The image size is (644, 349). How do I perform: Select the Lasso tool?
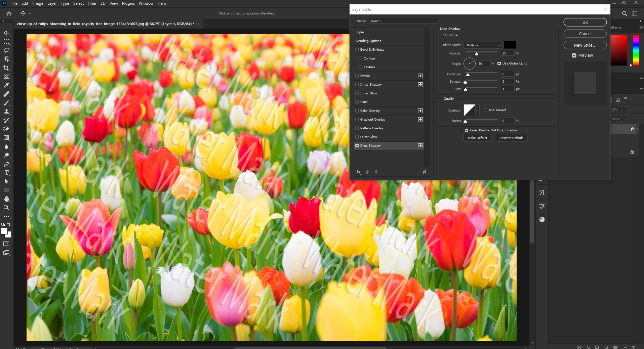click(x=6, y=50)
